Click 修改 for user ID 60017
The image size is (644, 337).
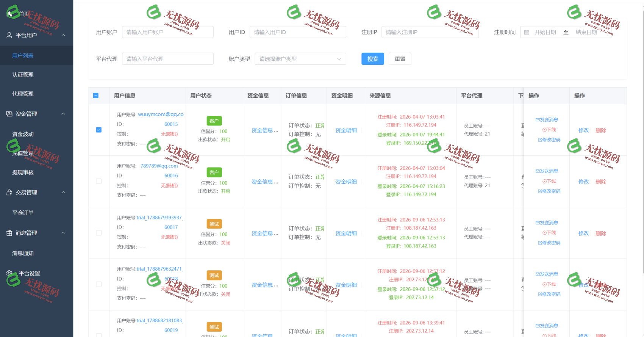click(x=584, y=233)
